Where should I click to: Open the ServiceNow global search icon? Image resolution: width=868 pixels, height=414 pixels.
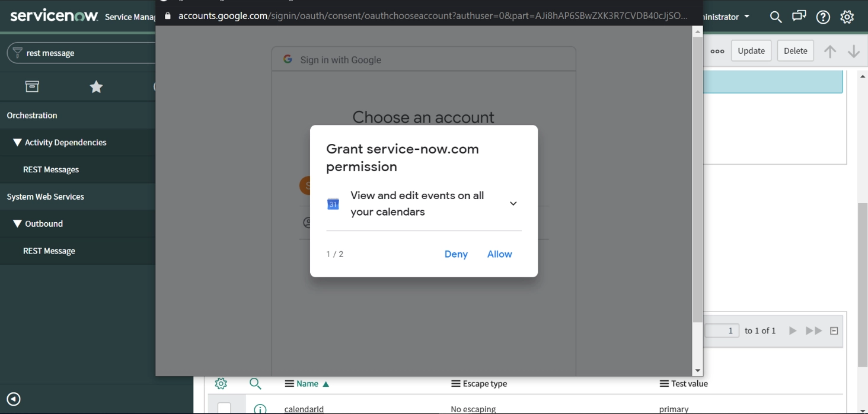[776, 17]
